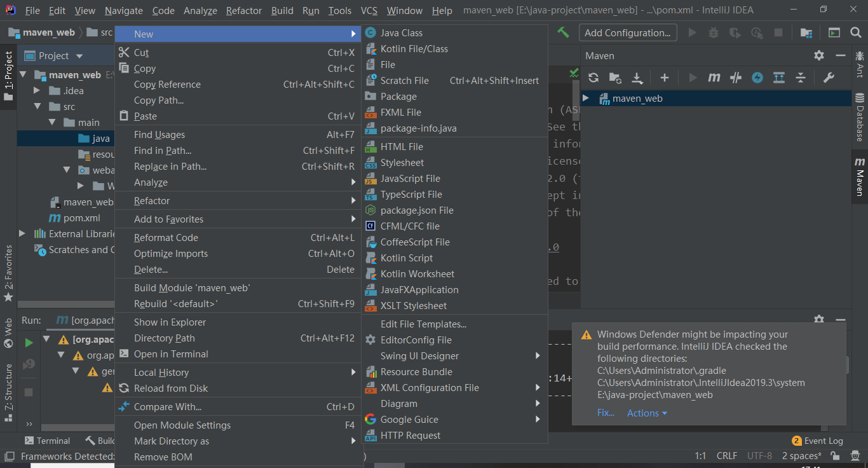The width and height of the screenshot is (868, 468).
Task: Open XML Configuration File submenu
Action: tap(455, 388)
